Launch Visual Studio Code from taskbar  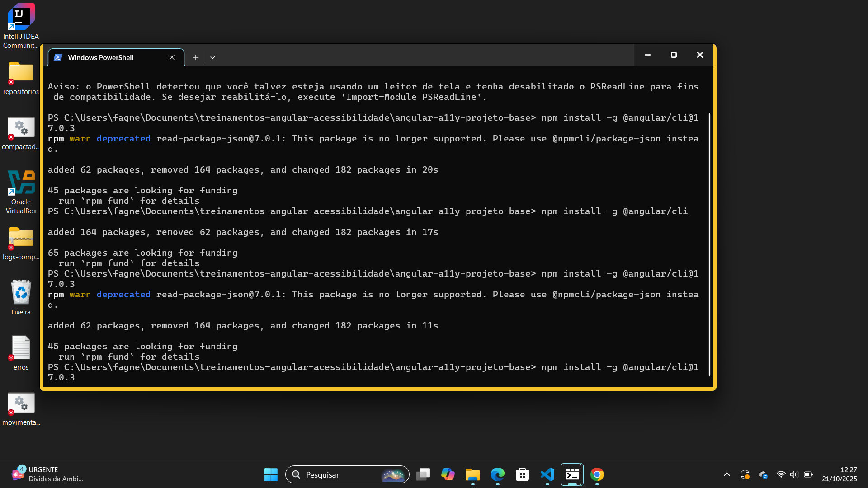[547, 474]
